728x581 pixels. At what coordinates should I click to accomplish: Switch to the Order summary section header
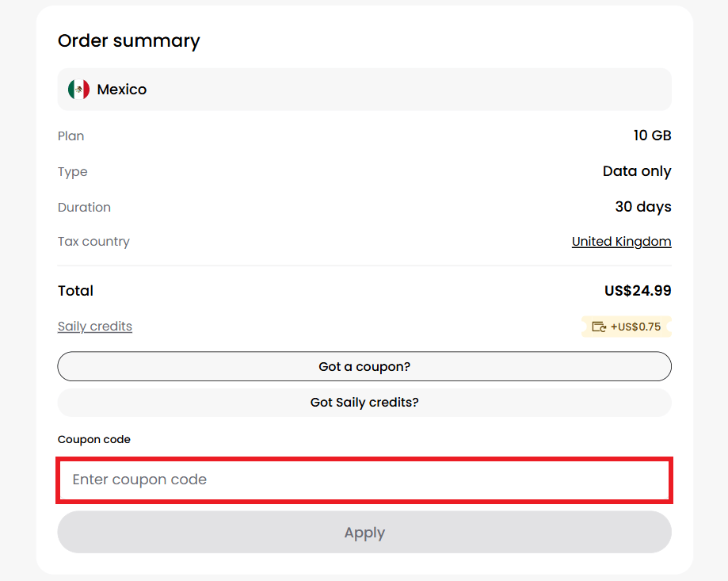tap(128, 40)
